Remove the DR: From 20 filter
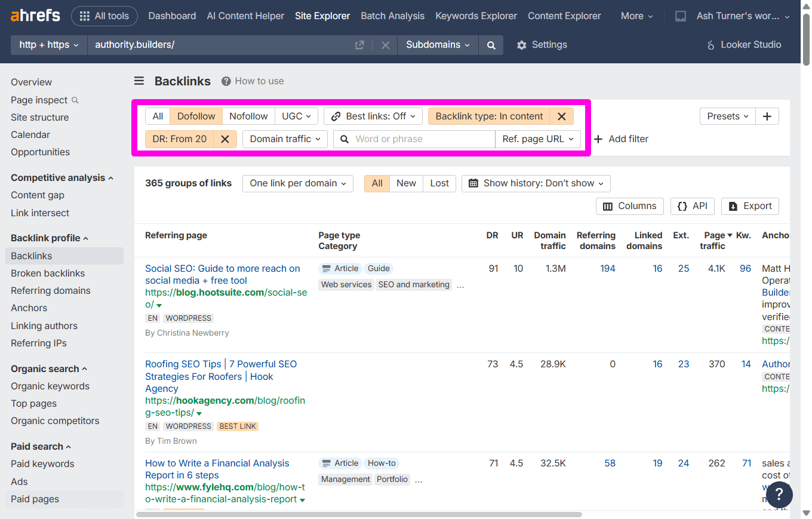Image resolution: width=812 pixels, height=519 pixels. tap(225, 139)
